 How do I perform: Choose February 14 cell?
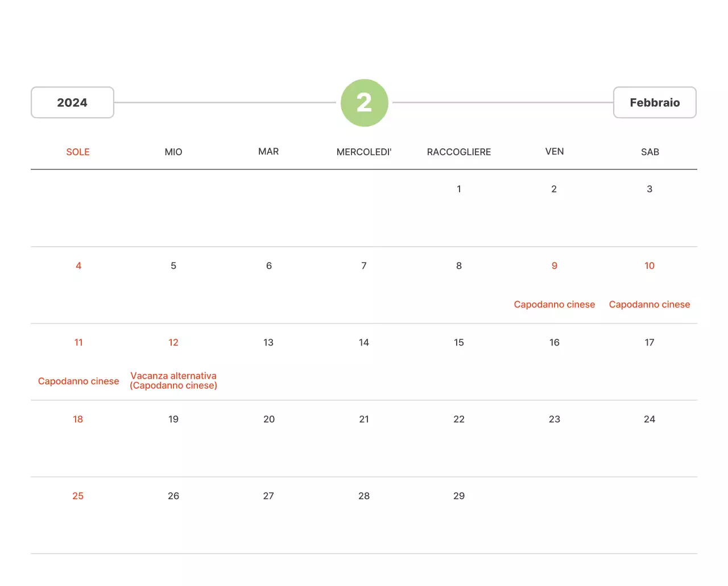coord(364,343)
